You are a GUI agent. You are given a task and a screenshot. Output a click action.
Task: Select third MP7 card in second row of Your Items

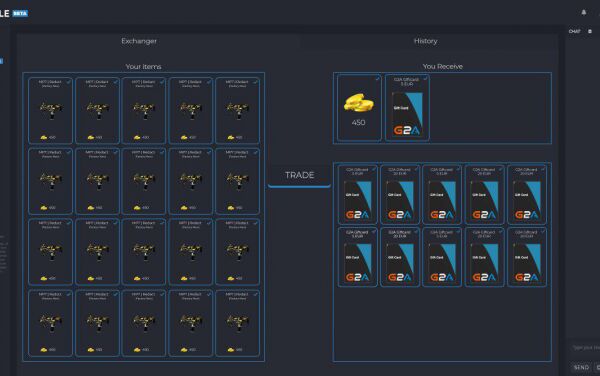tap(144, 181)
